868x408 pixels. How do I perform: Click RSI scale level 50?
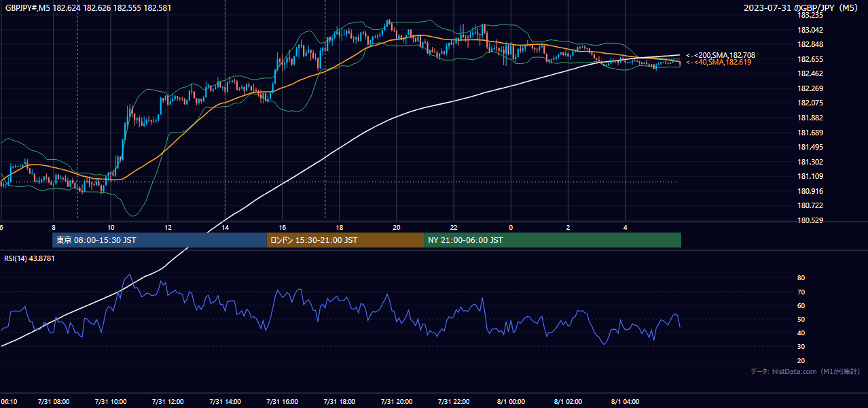tap(801, 319)
